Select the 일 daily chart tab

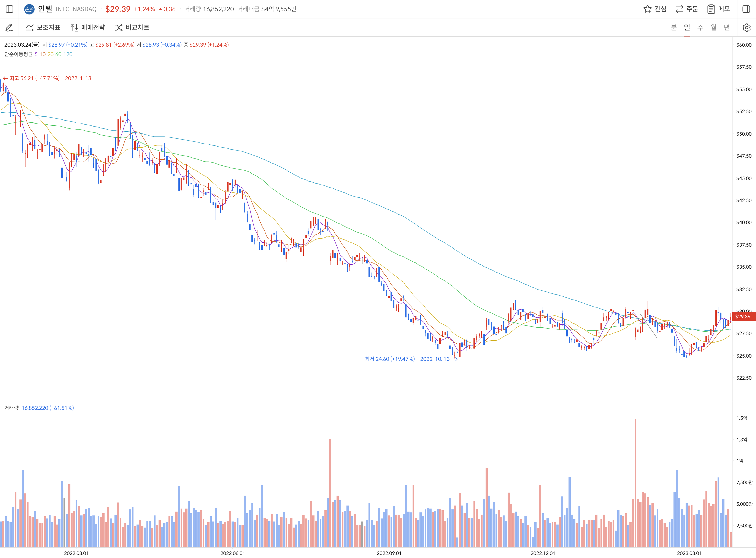pos(687,27)
